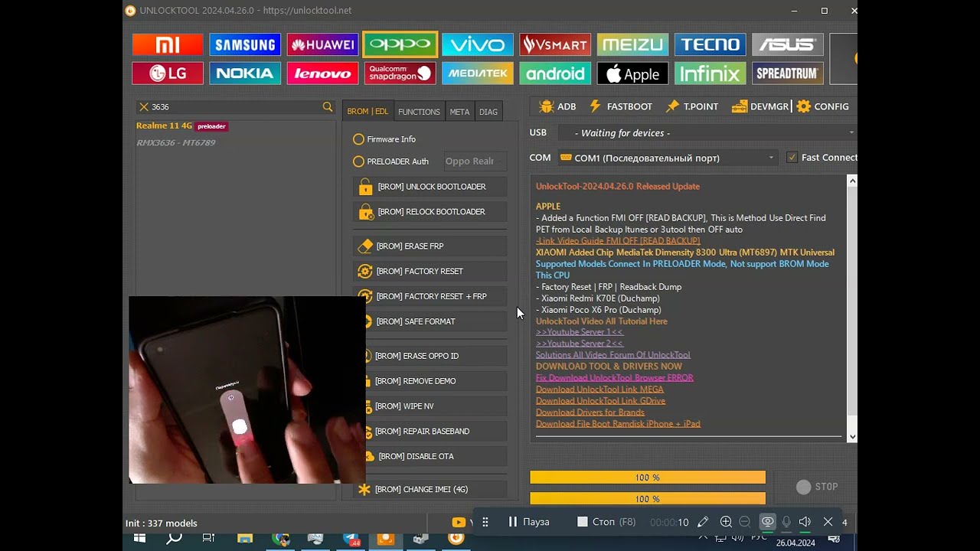Viewport: 980px width, 551px height.
Task: Select the Infinix brand tile
Action: (710, 73)
